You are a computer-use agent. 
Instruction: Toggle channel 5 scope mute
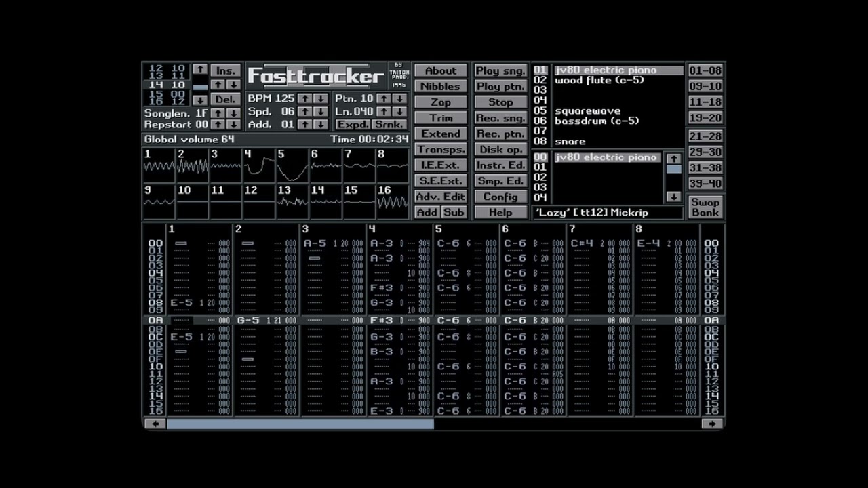[x=292, y=165]
